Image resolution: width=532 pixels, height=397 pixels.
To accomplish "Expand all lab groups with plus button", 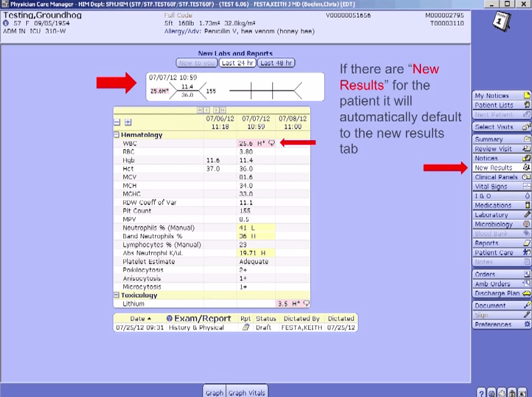I will point(128,122).
